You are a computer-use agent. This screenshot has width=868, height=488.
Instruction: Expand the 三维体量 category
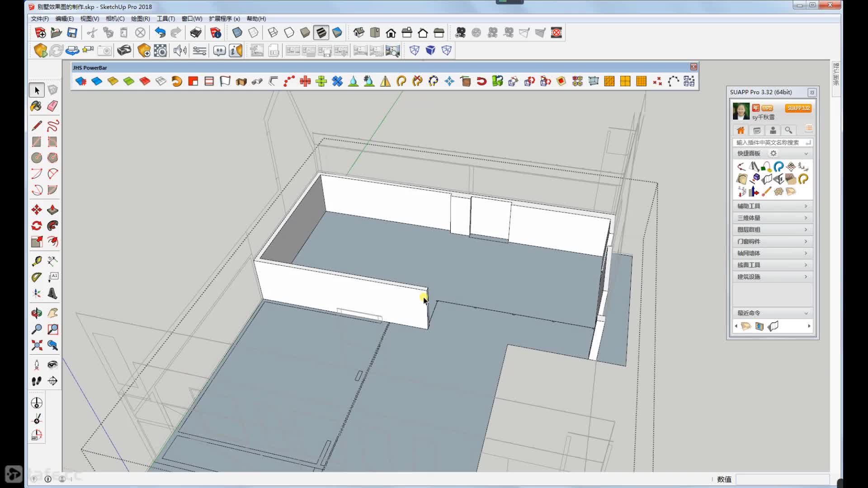(x=772, y=218)
